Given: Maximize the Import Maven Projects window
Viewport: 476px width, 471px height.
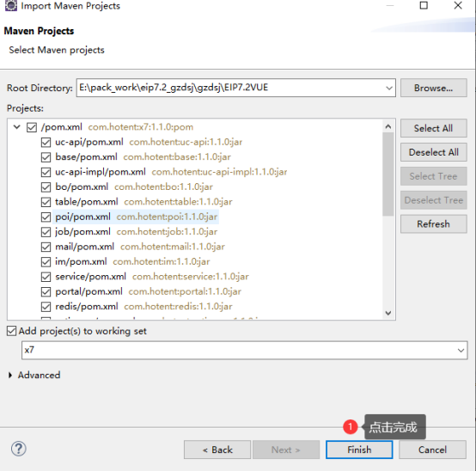Looking at the screenshot, I should pos(424,5).
